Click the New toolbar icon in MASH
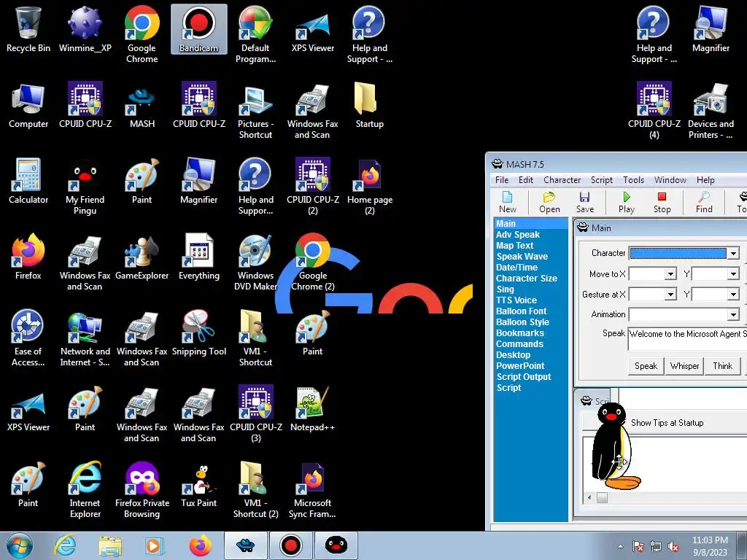 (508, 202)
